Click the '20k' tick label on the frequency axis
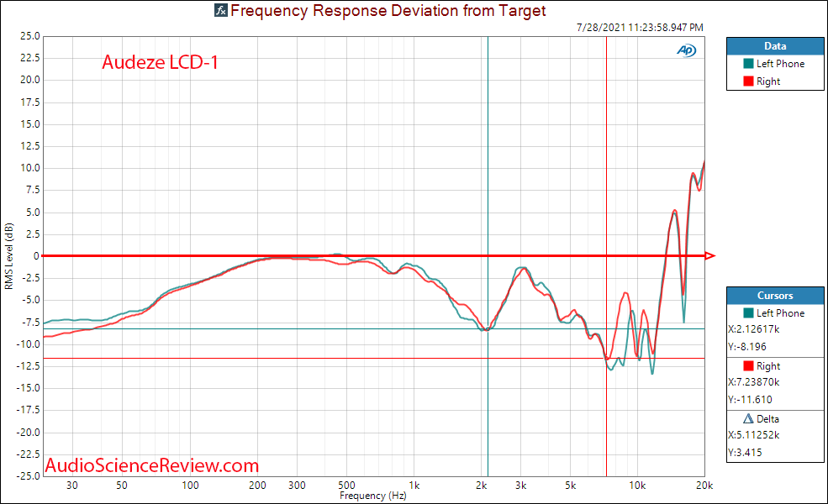 click(x=704, y=486)
